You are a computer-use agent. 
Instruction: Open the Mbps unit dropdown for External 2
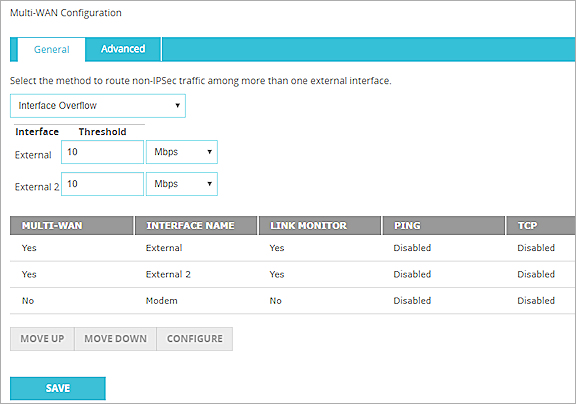(182, 184)
